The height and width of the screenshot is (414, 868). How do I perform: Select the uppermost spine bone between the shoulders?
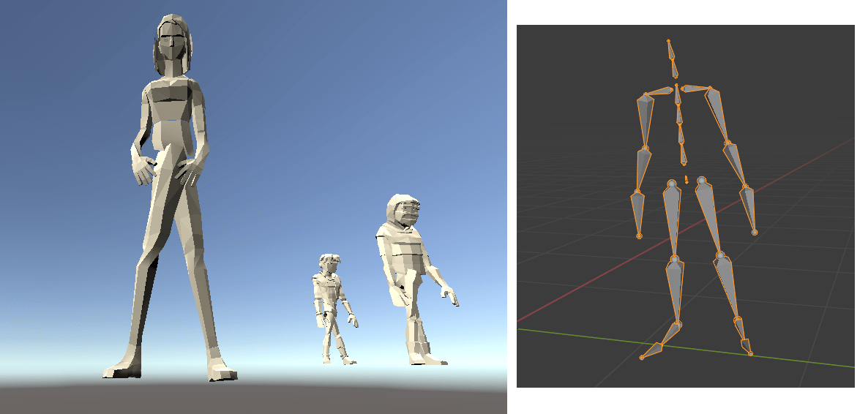(677, 94)
